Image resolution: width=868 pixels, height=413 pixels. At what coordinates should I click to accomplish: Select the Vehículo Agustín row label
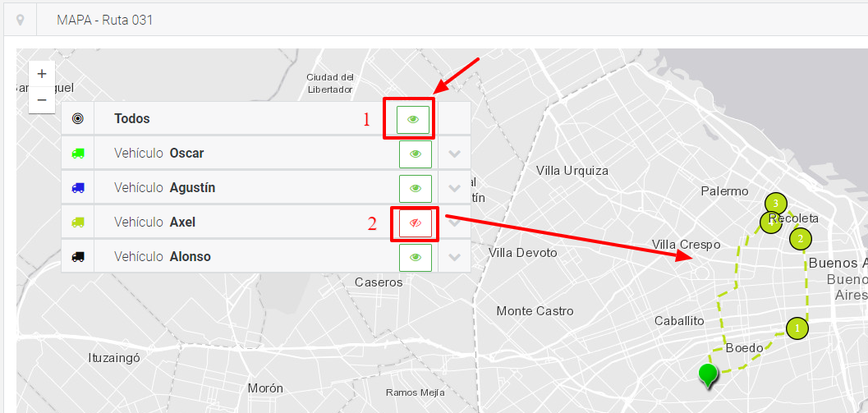click(164, 188)
